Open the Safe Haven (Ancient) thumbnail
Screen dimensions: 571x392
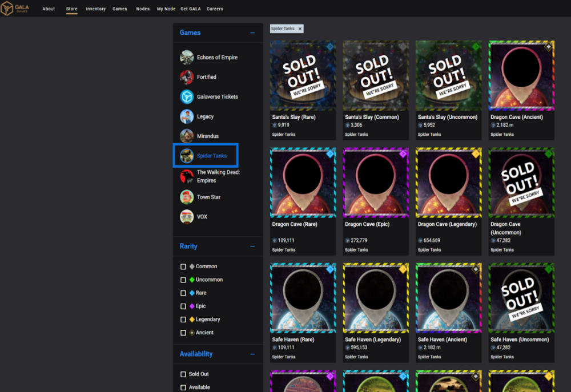[x=449, y=298]
